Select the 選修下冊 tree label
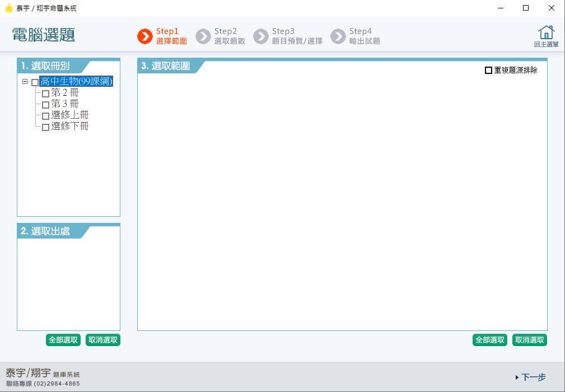This screenshot has height=392, width=565. tap(70, 127)
